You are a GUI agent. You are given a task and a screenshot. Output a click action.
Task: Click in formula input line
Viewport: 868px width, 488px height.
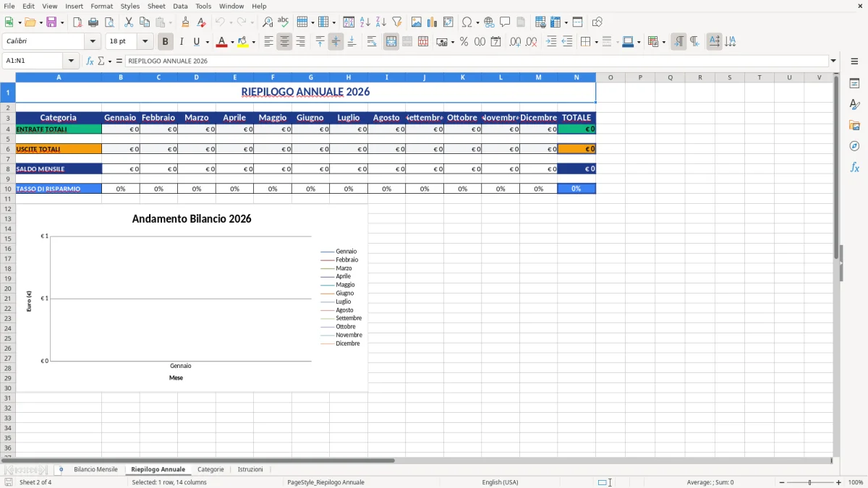[476, 61]
